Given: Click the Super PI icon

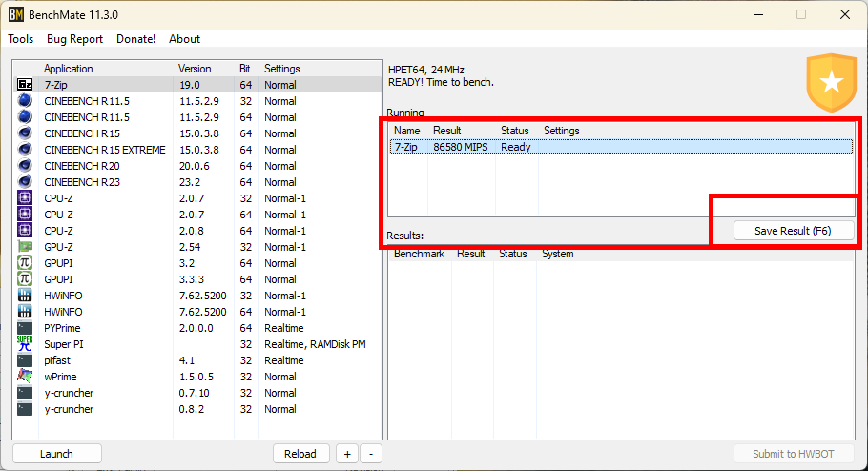Looking at the screenshot, I should 25,343.
